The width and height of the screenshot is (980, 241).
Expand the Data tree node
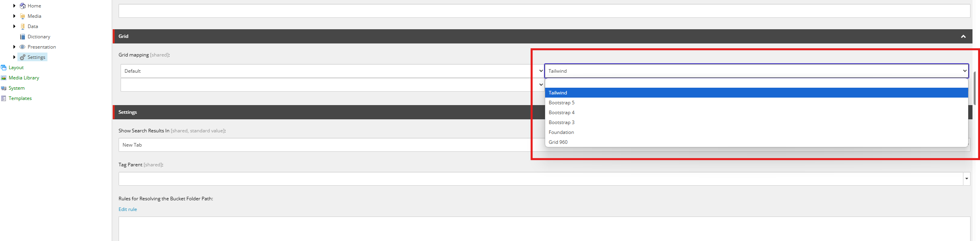[14, 26]
